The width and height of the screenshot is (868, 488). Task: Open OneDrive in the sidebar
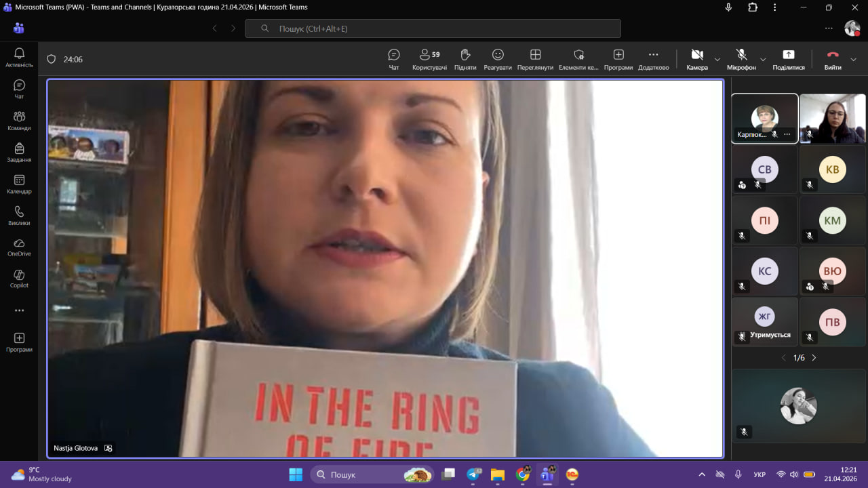point(19,247)
